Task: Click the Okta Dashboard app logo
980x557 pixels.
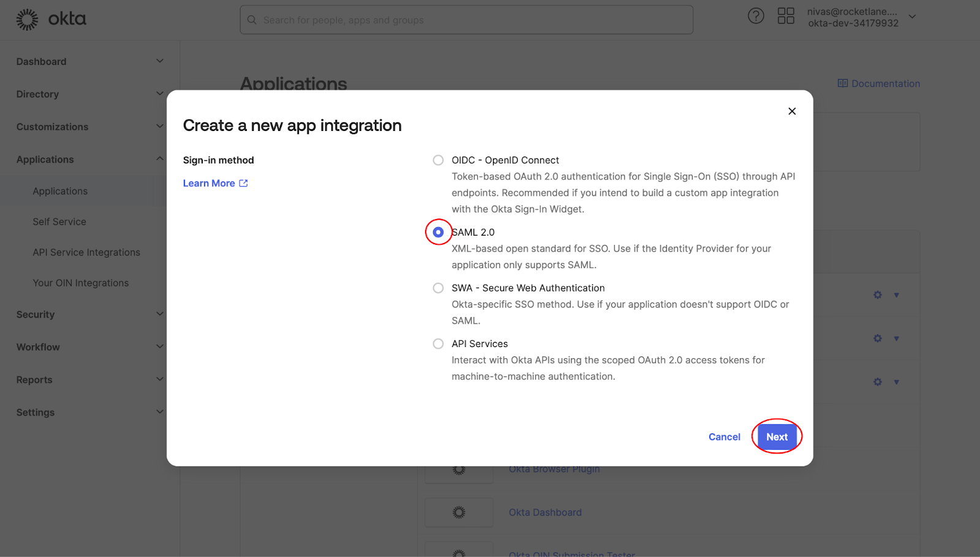Action: pos(459,512)
